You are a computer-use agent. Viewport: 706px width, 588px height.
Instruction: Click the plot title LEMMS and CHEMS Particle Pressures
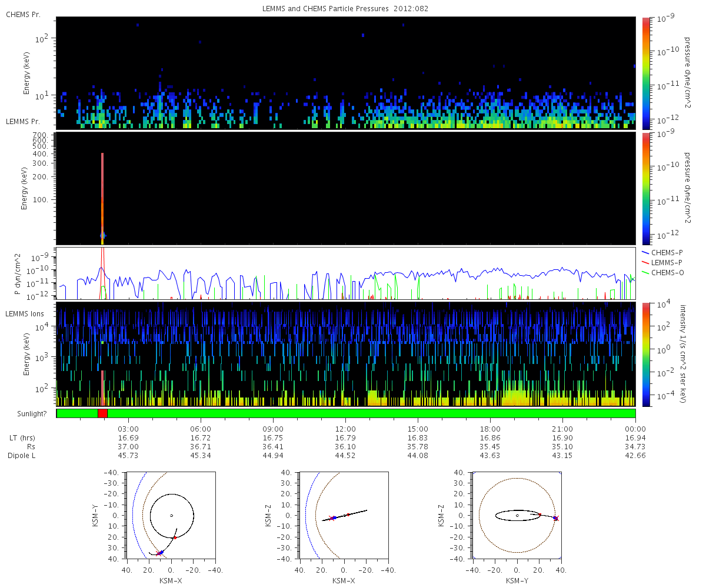pyautogui.click(x=345, y=8)
